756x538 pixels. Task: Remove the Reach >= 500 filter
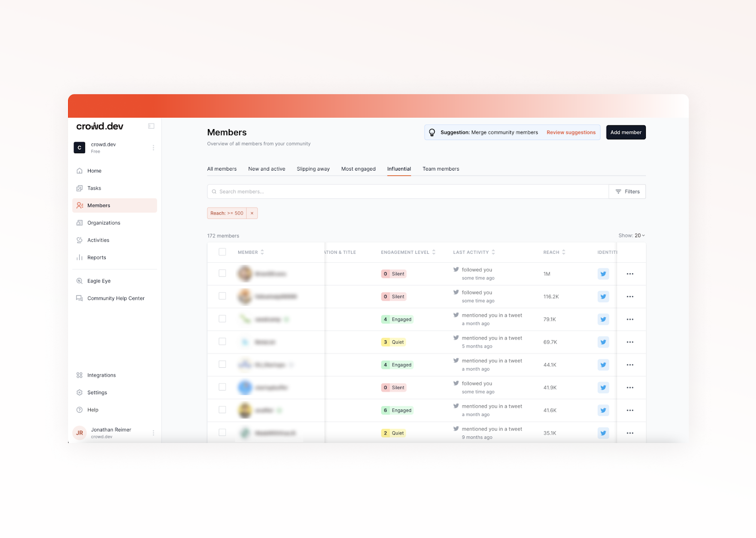pyautogui.click(x=252, y=213)
